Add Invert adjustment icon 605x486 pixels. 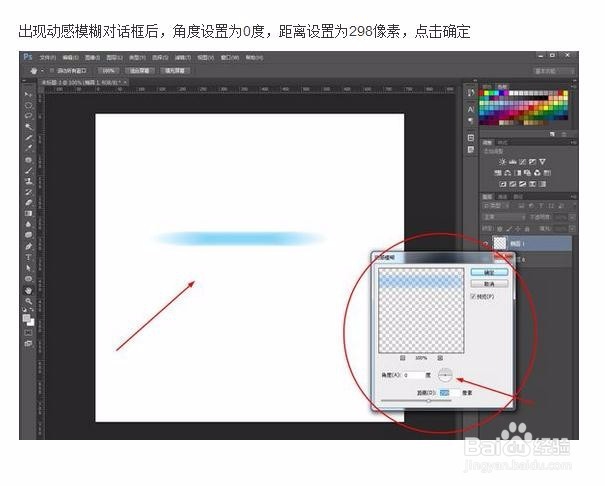(503, 184)
